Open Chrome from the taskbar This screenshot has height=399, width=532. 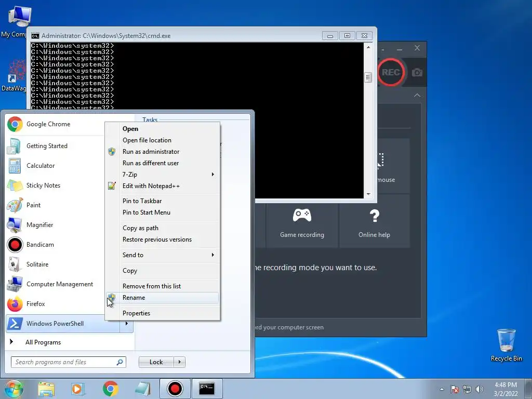(x=110, y=389)
